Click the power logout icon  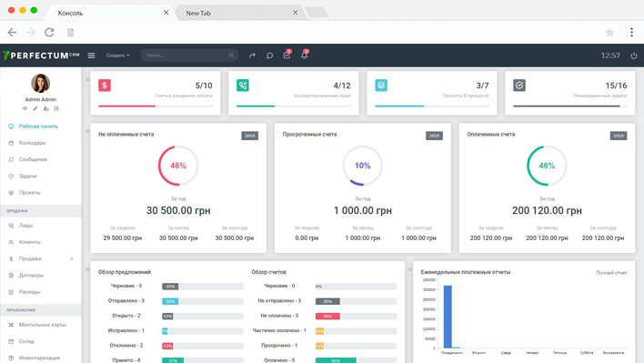(634, 55)
